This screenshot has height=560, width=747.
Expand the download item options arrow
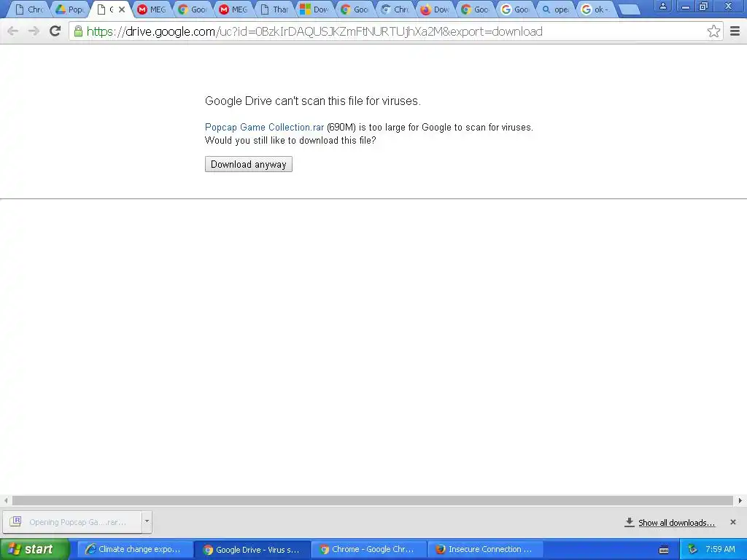(x=147, y=521)
